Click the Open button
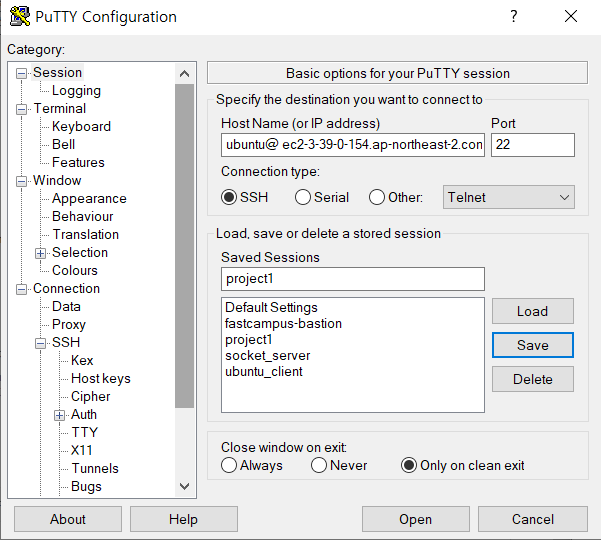The height and width of the screenshot is (540, 601). click(415, 519)
